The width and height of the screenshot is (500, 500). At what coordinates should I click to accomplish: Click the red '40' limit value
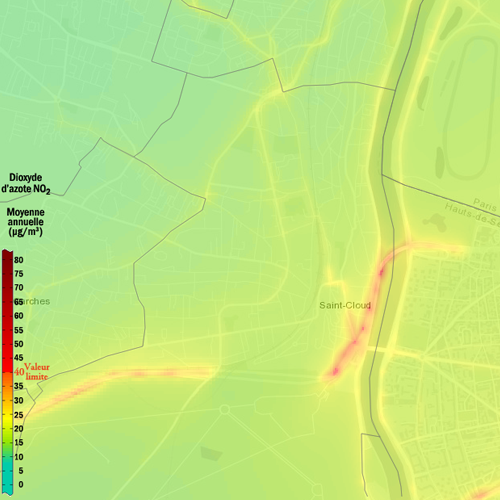pyautogui.click(x=19, y=372)
